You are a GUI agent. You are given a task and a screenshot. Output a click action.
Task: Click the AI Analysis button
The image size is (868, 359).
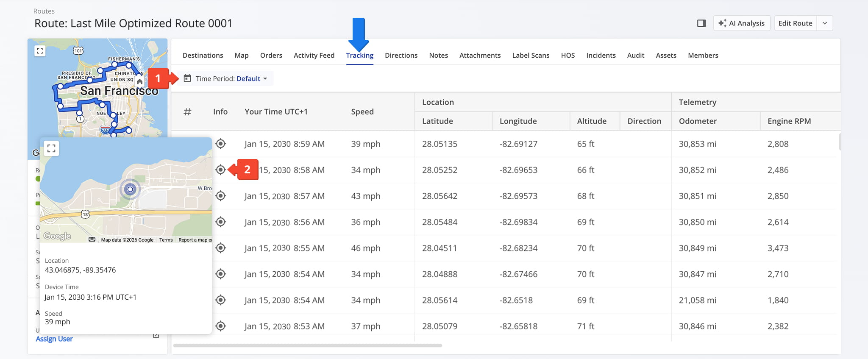click(742, 23)
